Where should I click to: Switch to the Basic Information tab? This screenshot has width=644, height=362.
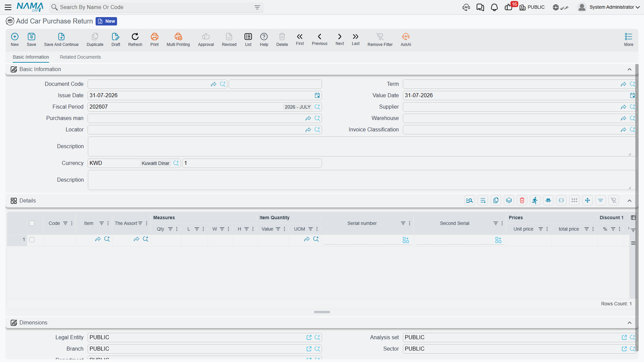tap(31, 57)
